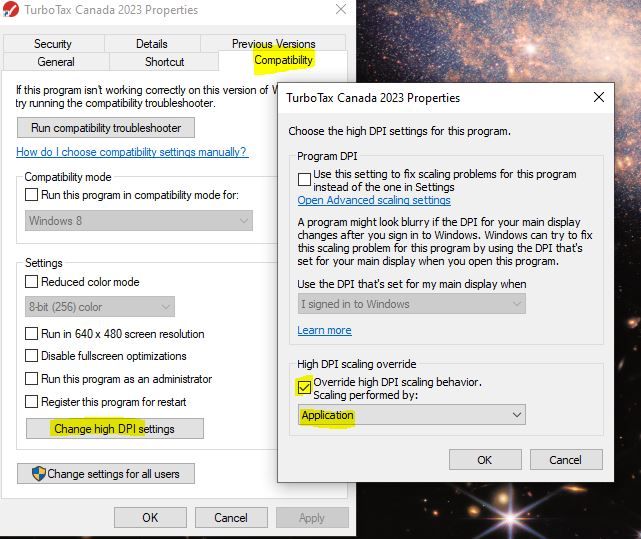
Task: Open the I signed in to Windows dropdown
Action: click(x=412, y=304)
